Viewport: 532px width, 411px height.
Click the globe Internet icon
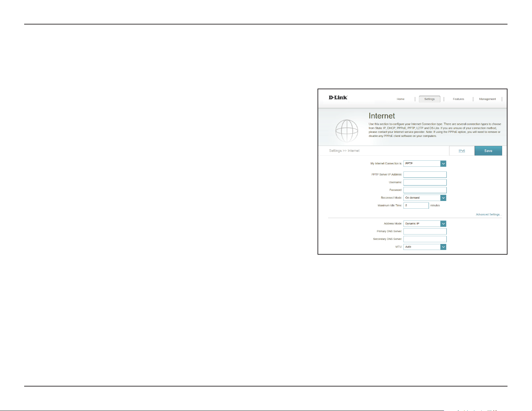347,131
